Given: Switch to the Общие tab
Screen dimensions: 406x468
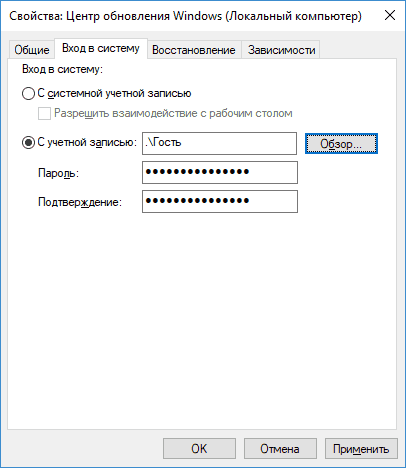Looking at the screenshot, I should 32,50.
